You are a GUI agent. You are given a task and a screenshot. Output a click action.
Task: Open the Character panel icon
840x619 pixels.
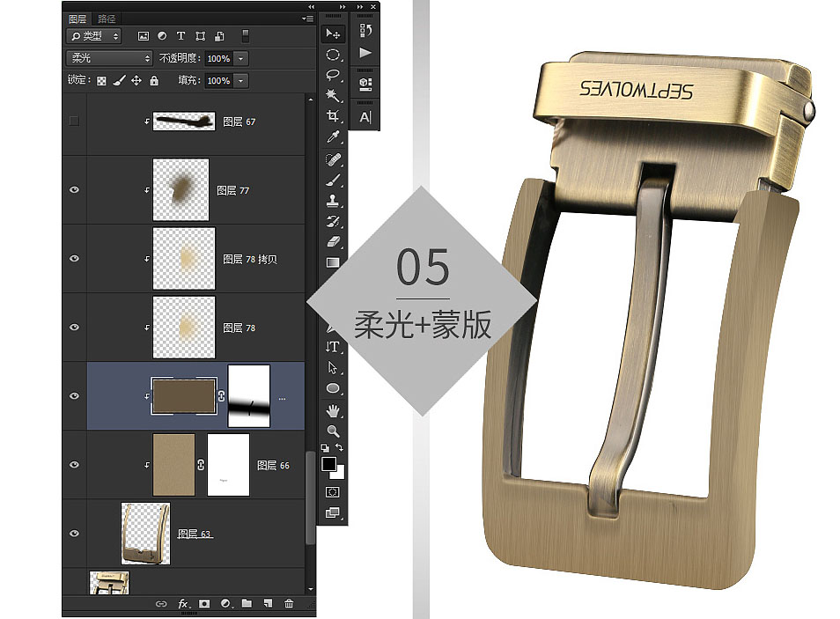click(365, 117)
